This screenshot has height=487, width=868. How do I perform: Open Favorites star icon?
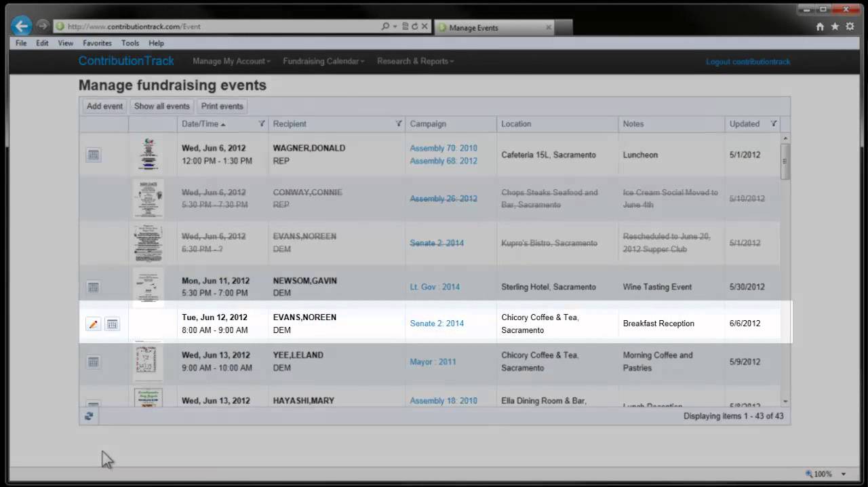[835, 26]
